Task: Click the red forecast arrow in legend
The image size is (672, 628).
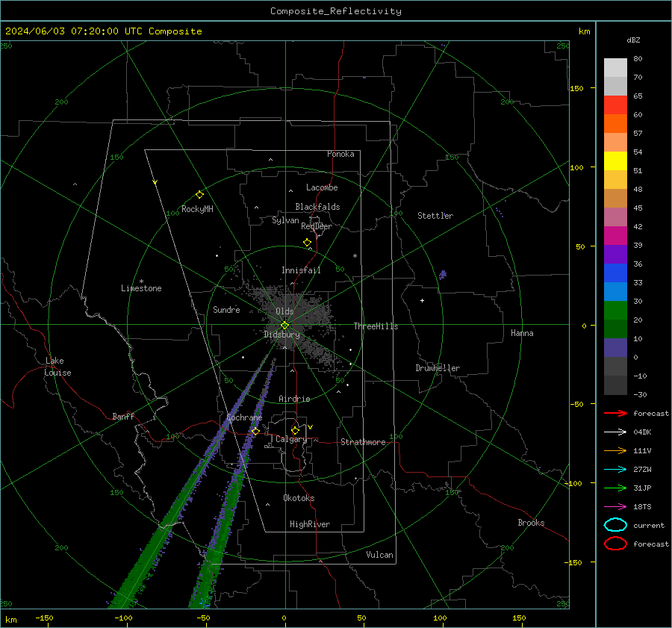Action: [615, 413]
